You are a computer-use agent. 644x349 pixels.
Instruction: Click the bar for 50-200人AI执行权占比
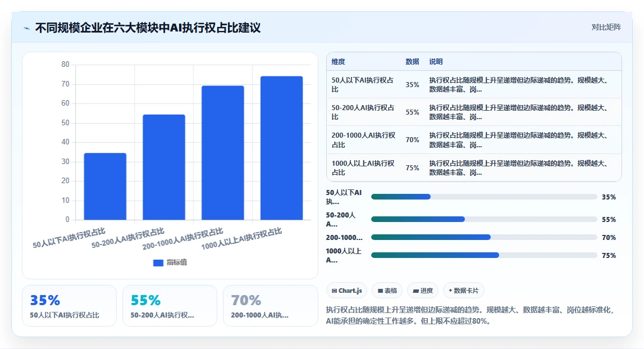[164, 167]
